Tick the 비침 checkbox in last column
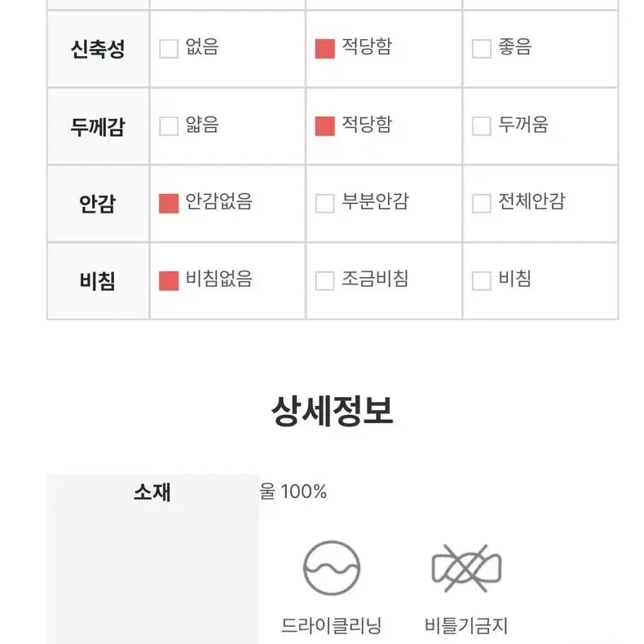 pos(481,281)
